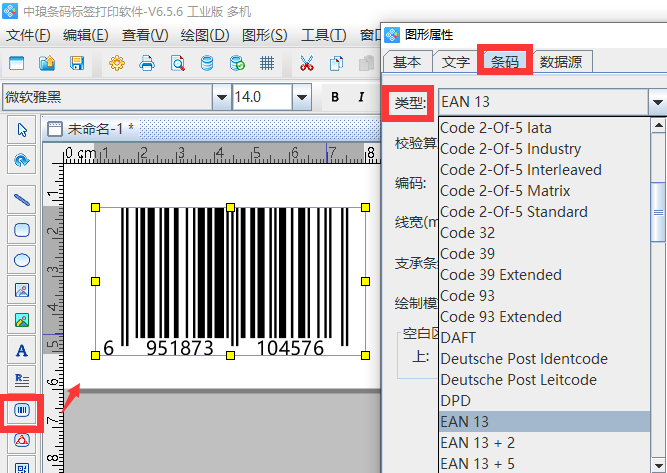
Task: Open the 绘图(D) menu
Action: pyautogui.click(x=205, y=35)
